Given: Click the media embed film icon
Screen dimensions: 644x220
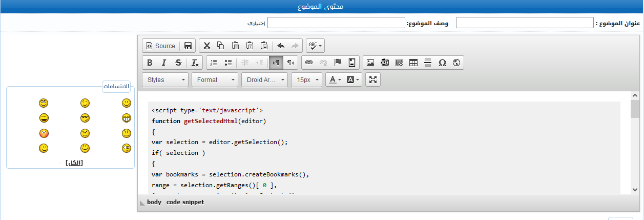Looking at the screenshot, I should pos(385,63).
